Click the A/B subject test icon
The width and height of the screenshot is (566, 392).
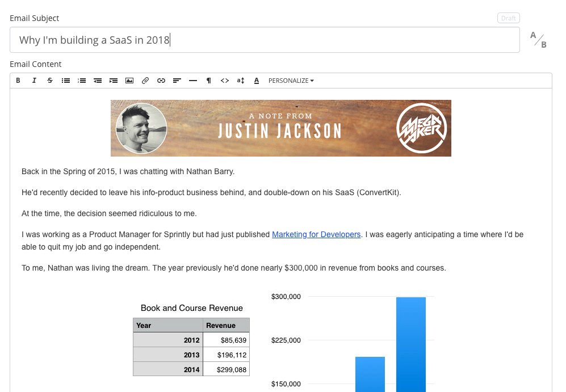point(538,40)
